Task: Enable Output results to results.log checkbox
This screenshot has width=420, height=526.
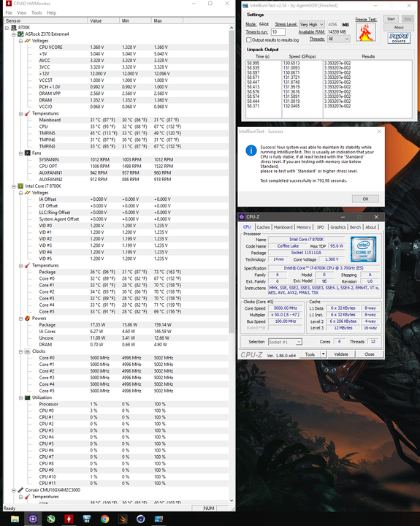Action: point(248,39)
